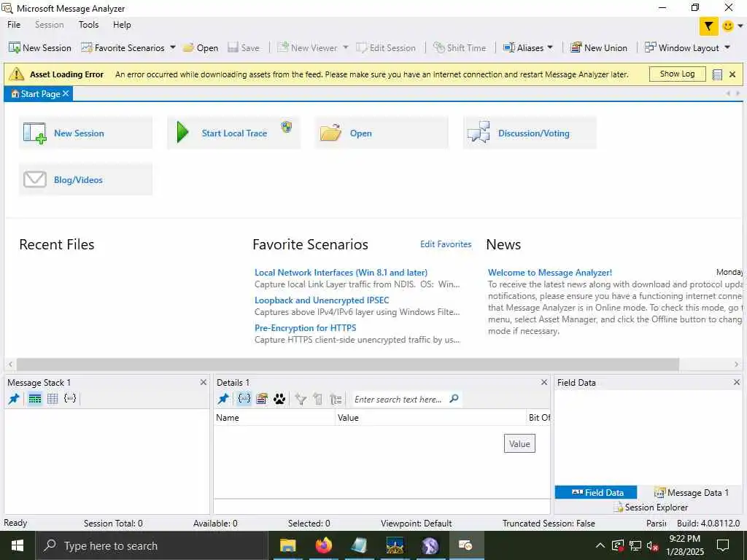Click the braces icon in Message Stack 1

(70, 398)
